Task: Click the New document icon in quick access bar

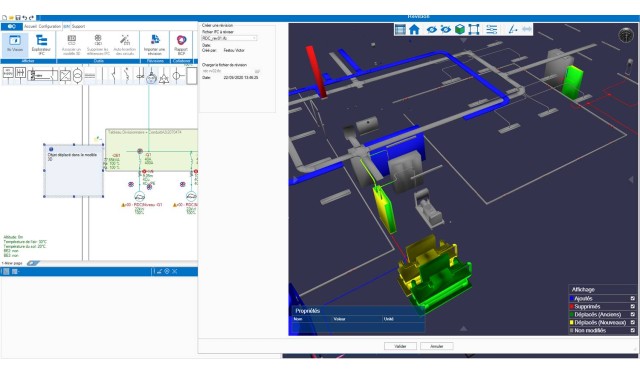Action: (4, 18)
